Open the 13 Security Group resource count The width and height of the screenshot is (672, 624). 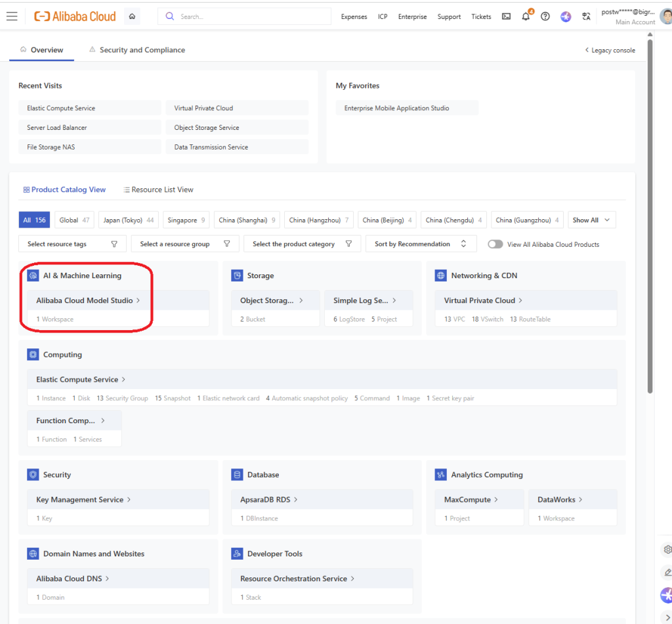pos(122,398)
